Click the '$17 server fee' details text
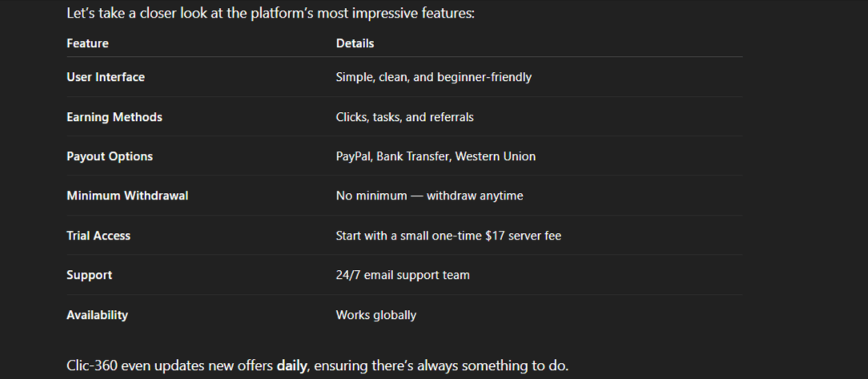 tap(523, 236)
